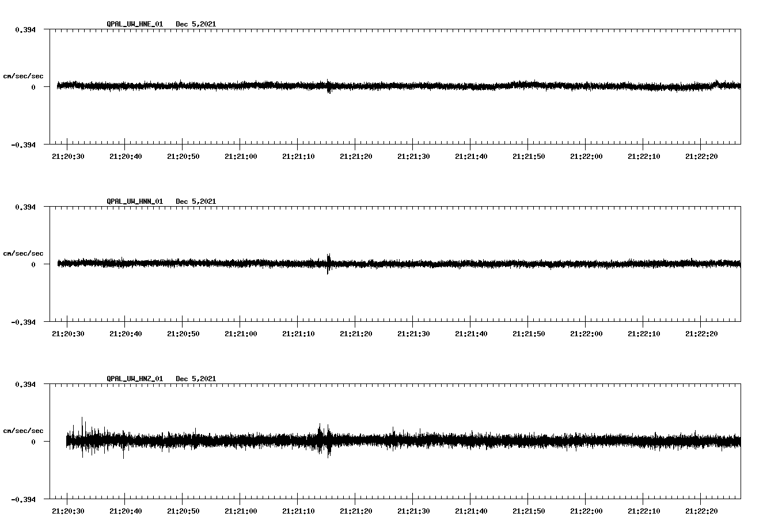782x532 pixels.
Task: Click the 21:21:40 time label on HNE plot
Action: 471,157
